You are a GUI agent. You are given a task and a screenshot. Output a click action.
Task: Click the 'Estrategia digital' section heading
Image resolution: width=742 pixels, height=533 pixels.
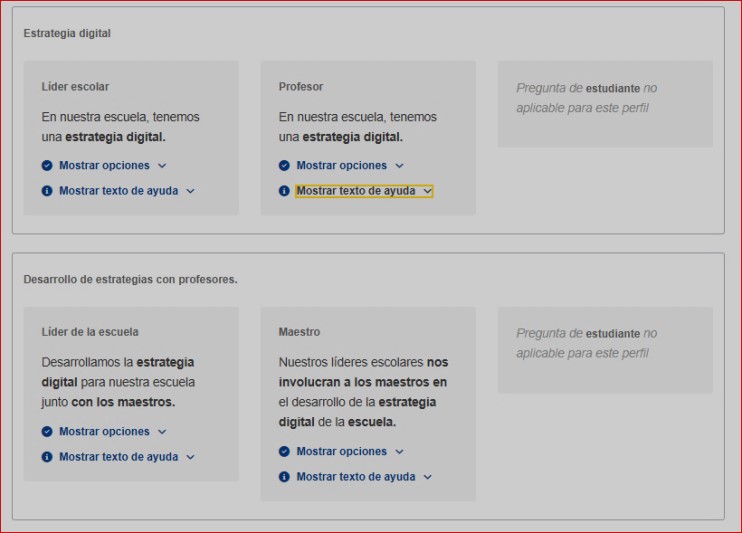coord(67,33)
